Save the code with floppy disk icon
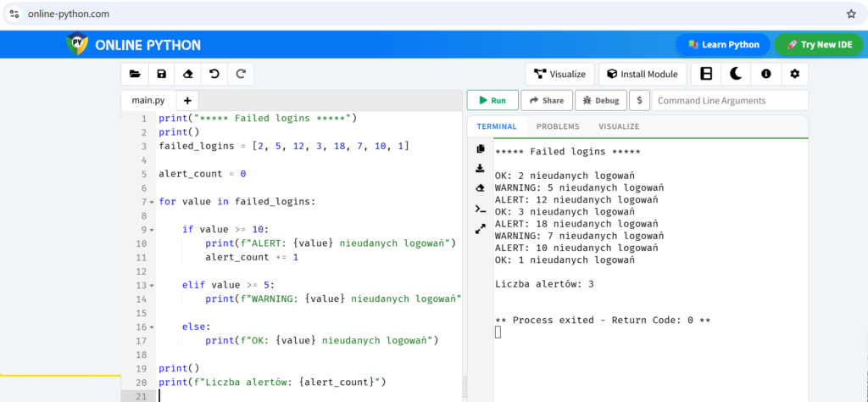Viewport: 868px width, 402px height. [x=161, y=74]
